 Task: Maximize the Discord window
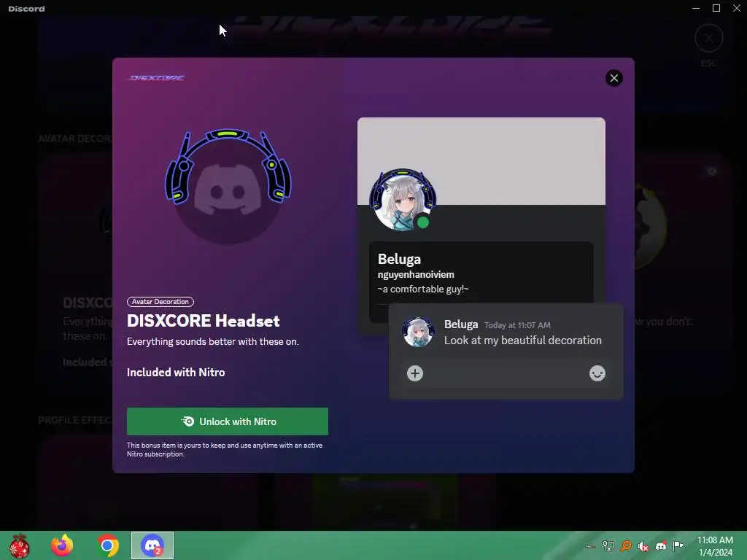point(716,8)
